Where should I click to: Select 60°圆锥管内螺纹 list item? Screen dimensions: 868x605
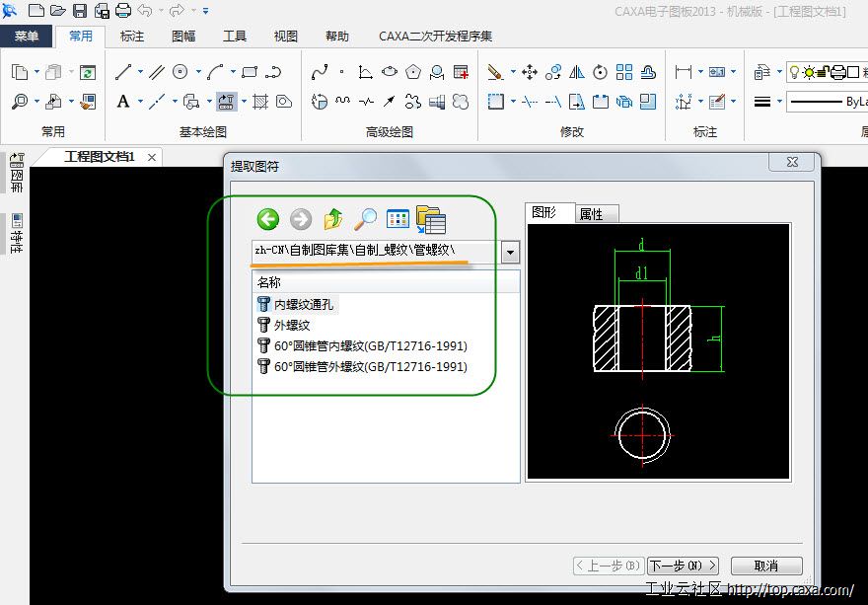[370, 345]
